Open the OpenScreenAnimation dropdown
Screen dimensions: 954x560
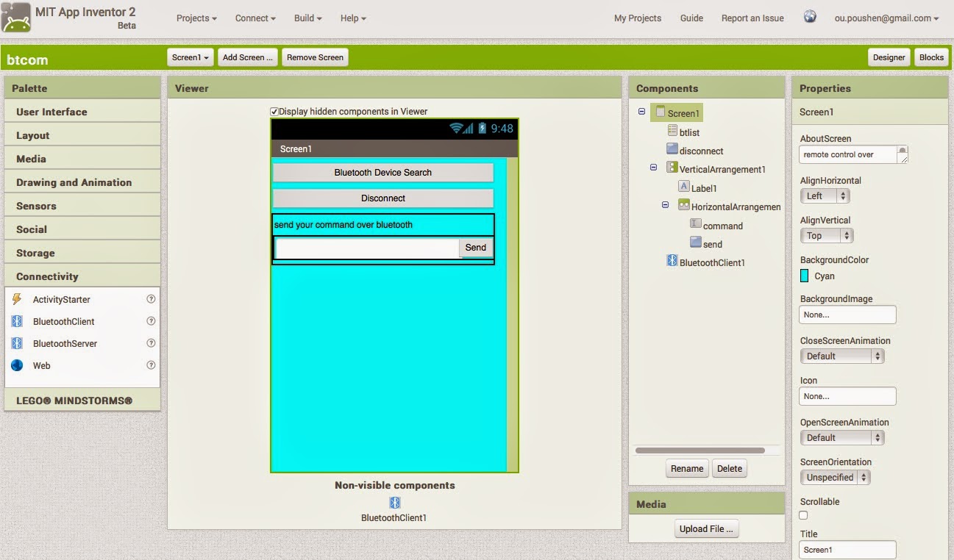[841, 438]
